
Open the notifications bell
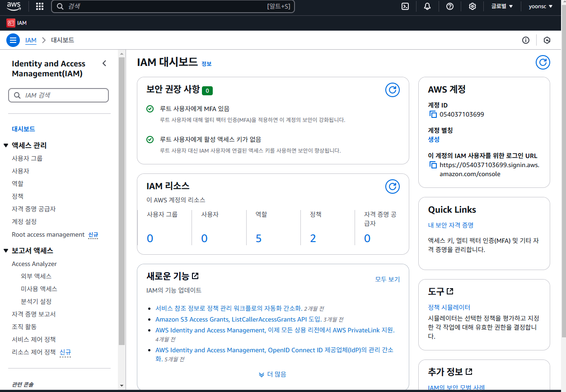tap(427, 6)
